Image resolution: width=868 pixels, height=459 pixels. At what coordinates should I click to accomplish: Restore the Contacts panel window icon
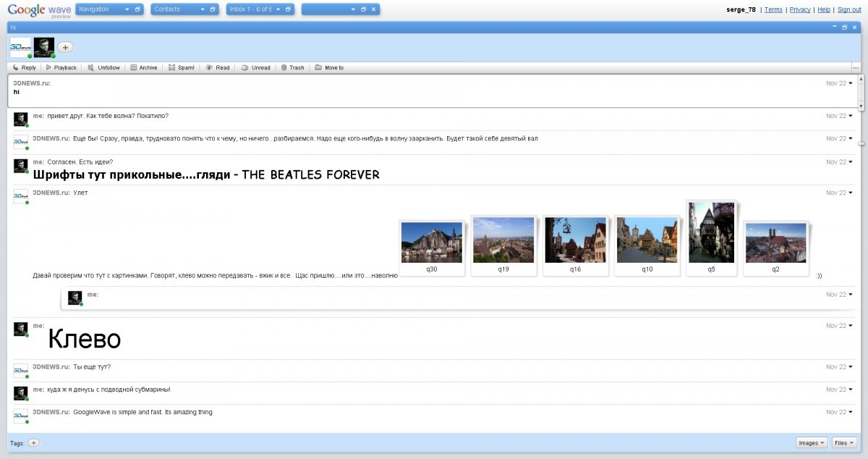tap(213, 9)
